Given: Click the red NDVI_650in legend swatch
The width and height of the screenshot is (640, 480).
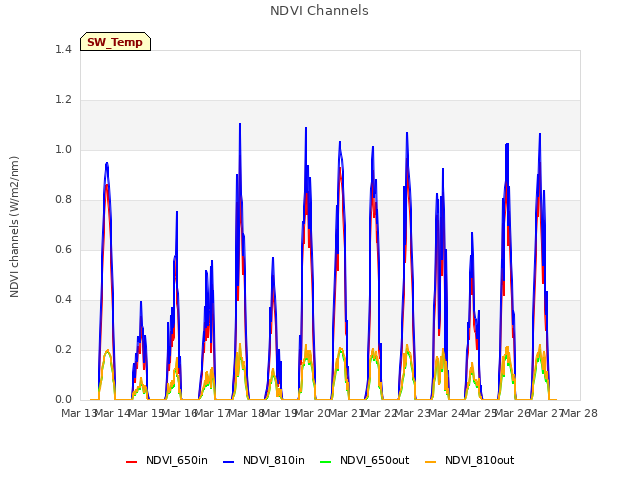Looking at the screenshot, I should tap(131, 462).
